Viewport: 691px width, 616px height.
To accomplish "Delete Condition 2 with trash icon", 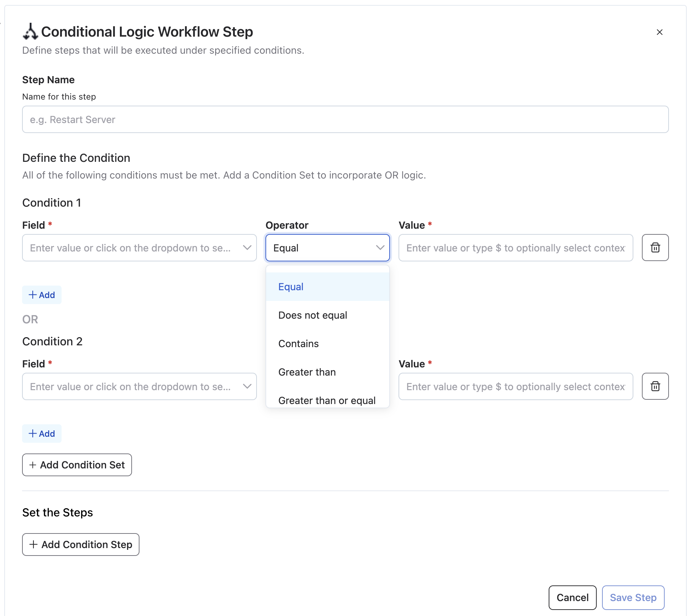I will coord(655,386).
